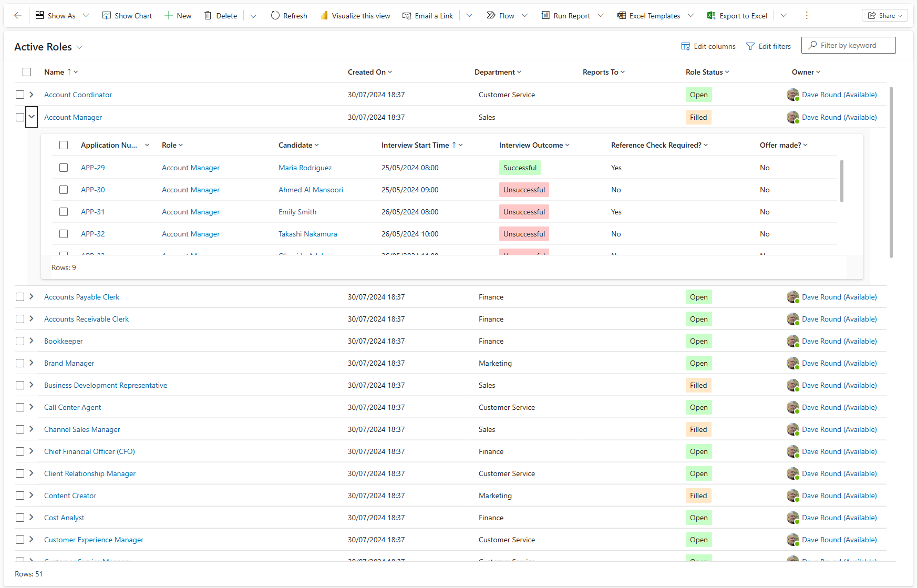Open the Account Coordinator record
The image size is (917, 588).
click(x=78, y=95)
